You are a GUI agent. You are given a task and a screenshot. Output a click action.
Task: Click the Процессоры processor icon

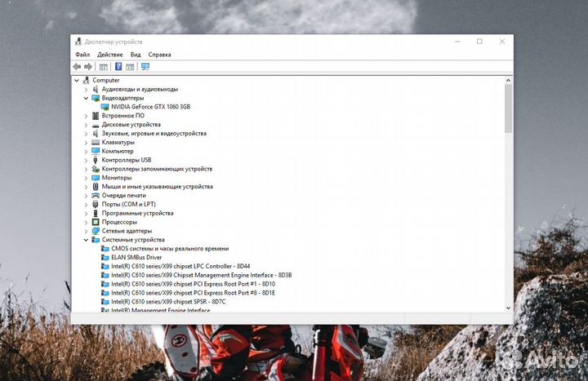[x=96, y=222]
